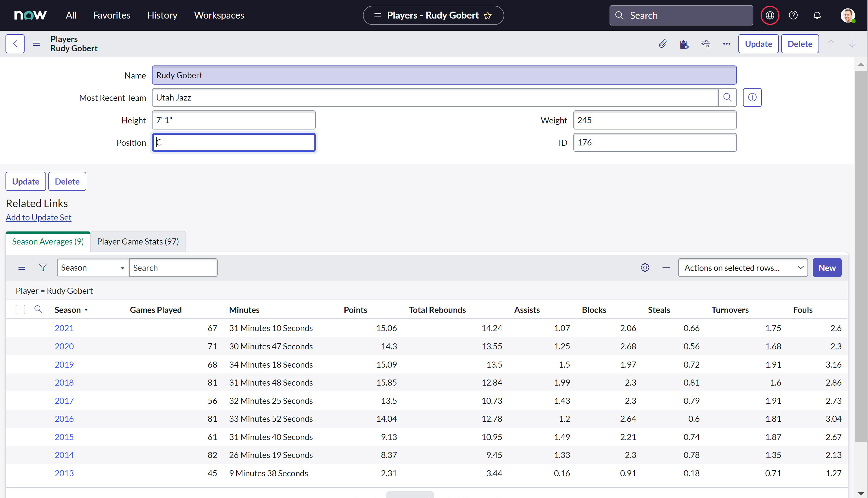Collapse related list with the minus icon
The width and height of the screenshot is (868, 498).
(666, 267)
